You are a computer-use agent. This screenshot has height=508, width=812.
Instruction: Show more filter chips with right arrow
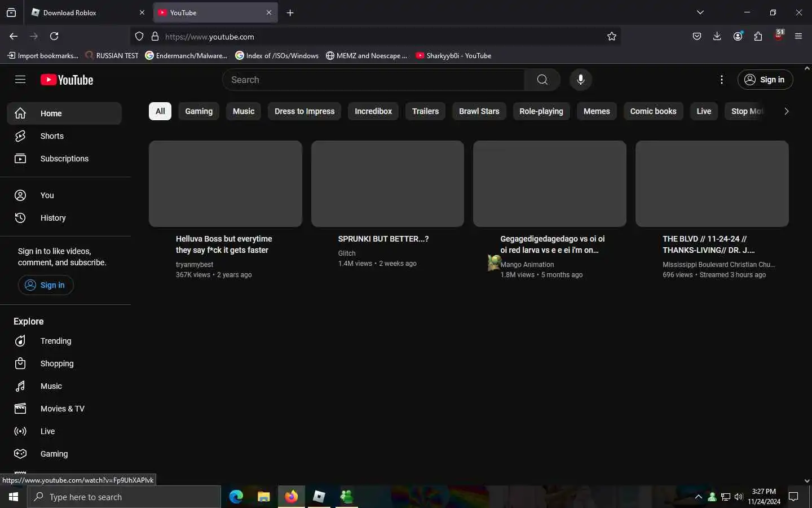(786, 111)
